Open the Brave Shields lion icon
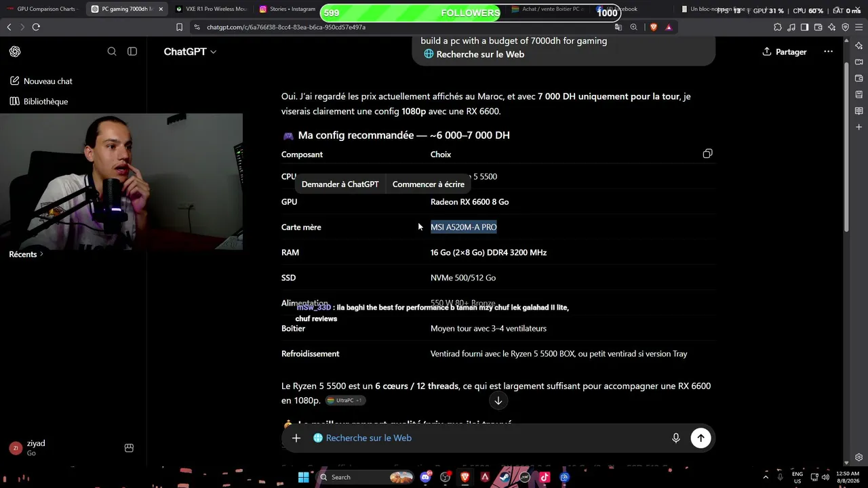 point(653,27)
